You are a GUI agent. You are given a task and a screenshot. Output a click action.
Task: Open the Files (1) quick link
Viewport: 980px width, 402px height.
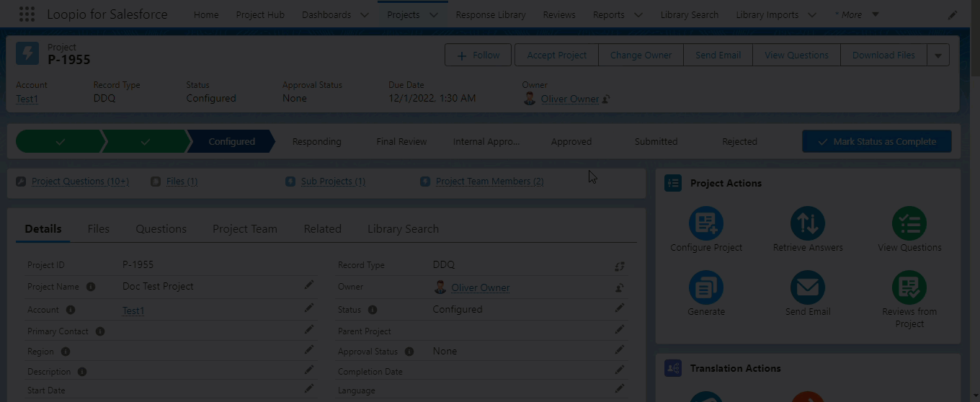tap(182, 181)
